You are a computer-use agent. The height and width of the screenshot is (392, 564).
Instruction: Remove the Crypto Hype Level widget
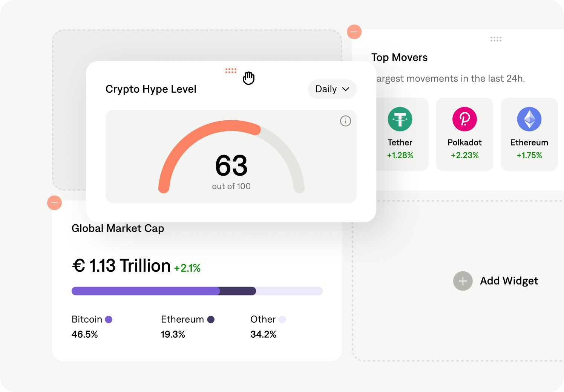(x=354, y=32)
